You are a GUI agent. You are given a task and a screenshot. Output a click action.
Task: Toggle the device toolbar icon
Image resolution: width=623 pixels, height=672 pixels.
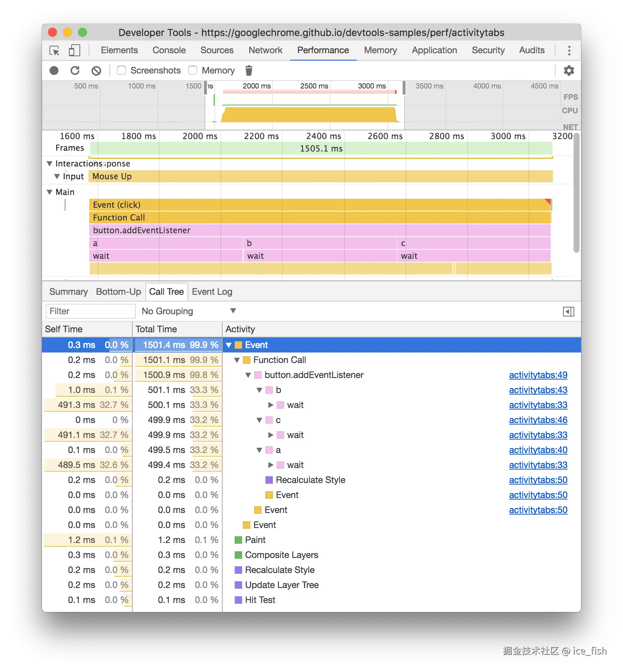coord(74,50)
